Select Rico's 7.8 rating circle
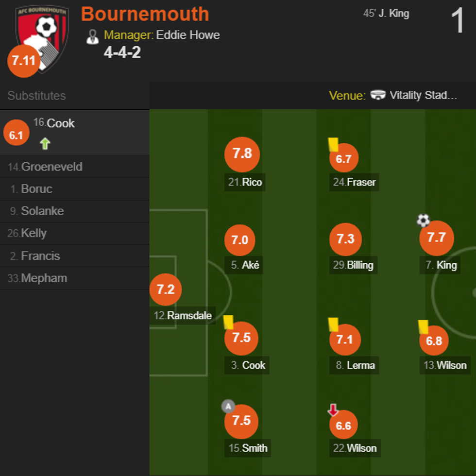The height and width of the screenshot is (476, 476). 242,154
